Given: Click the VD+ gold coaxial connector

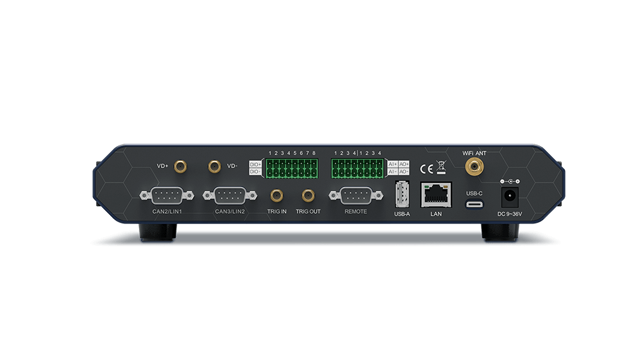Looking at the screenshot, I should pyautogui.click(x=182, y=167).
